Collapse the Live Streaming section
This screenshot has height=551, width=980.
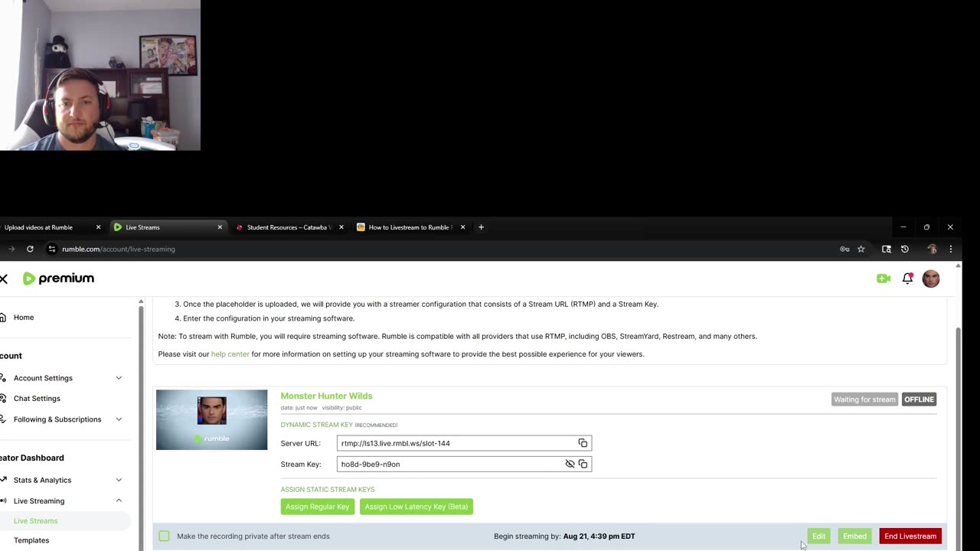119,500
